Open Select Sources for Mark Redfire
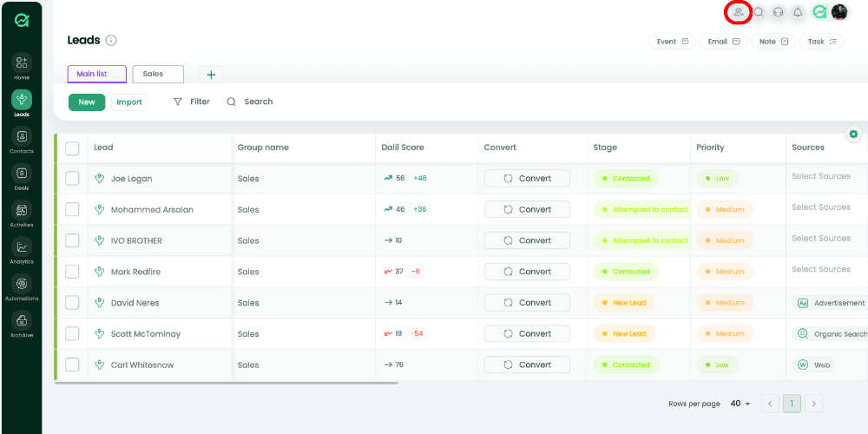Screen dimensions: 868x434 [x=821, y=269]
